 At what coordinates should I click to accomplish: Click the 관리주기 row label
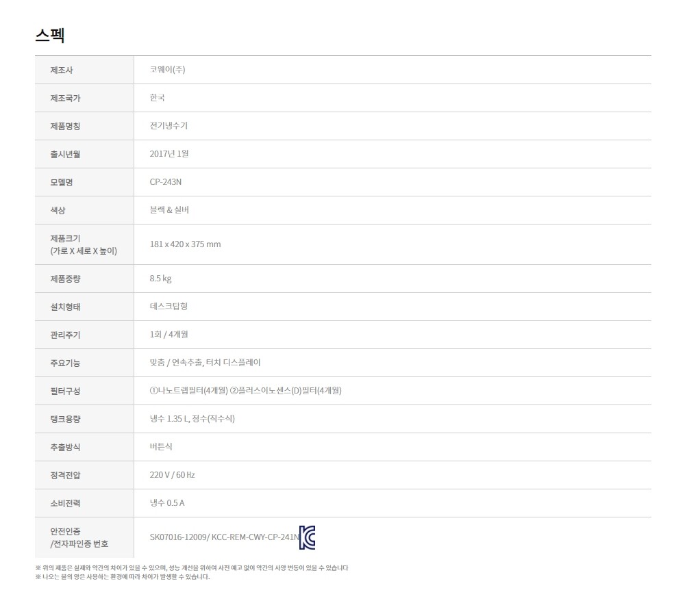tap(65, 335)
